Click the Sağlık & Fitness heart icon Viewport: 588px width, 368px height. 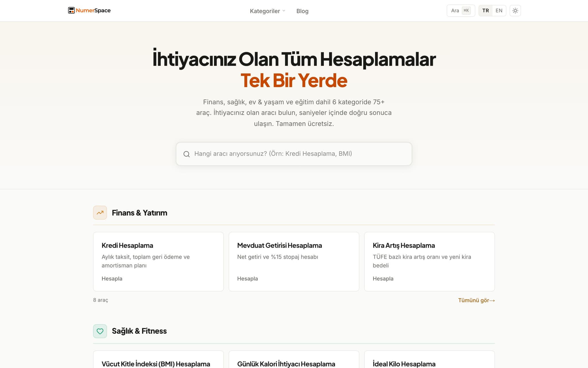coord(100,331)
